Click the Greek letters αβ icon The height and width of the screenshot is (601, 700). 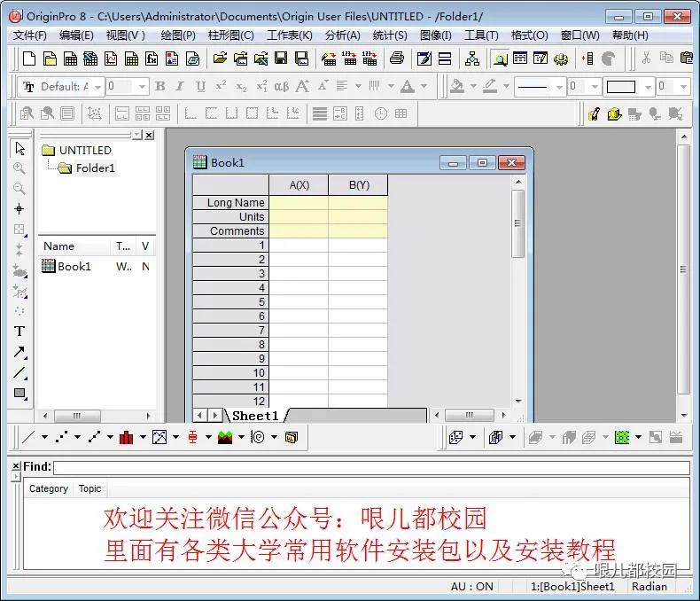[x=281, y=86]
